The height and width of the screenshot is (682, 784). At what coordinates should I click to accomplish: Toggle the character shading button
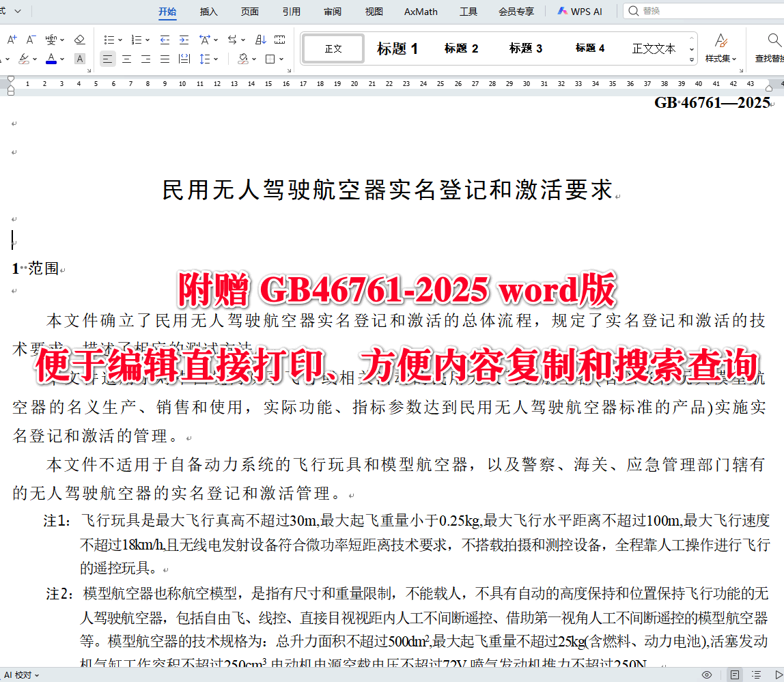click(x=79, y=59)
